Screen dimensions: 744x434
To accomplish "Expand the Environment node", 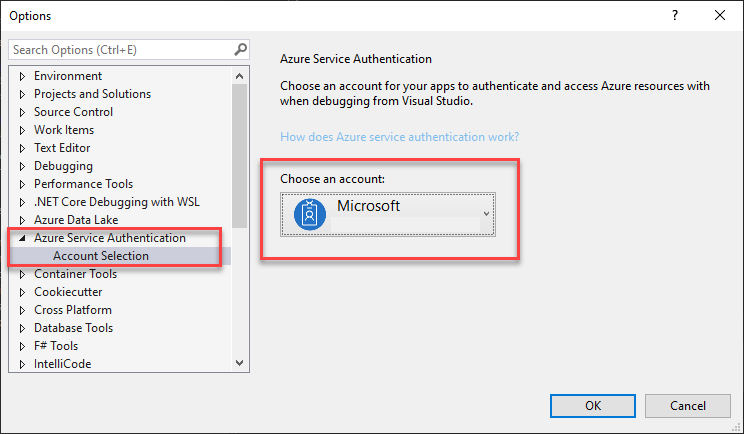I will pos(23,76).
